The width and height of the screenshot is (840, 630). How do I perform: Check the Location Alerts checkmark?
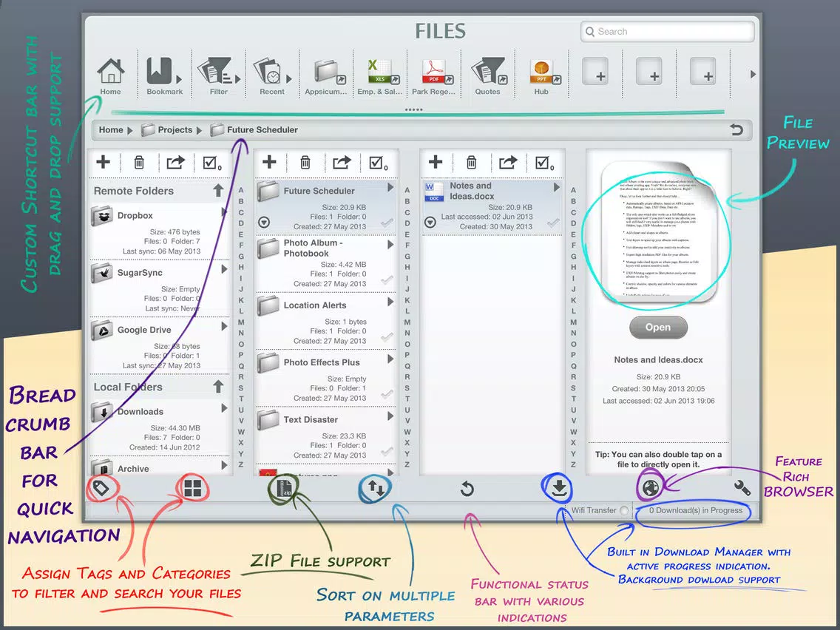(x=387, y=337)
